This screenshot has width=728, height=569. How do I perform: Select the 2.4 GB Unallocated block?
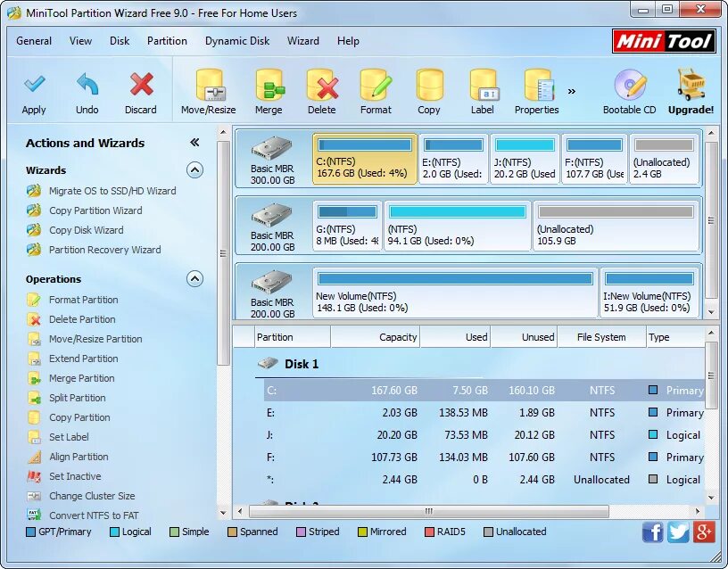[x=664, y=159]
